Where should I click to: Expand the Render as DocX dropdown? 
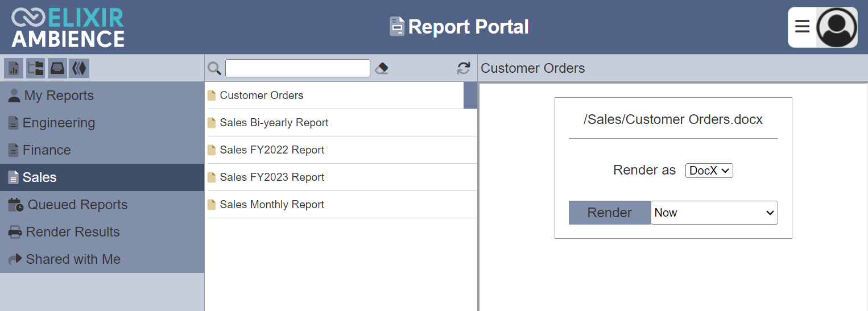[x=709, y=171]
